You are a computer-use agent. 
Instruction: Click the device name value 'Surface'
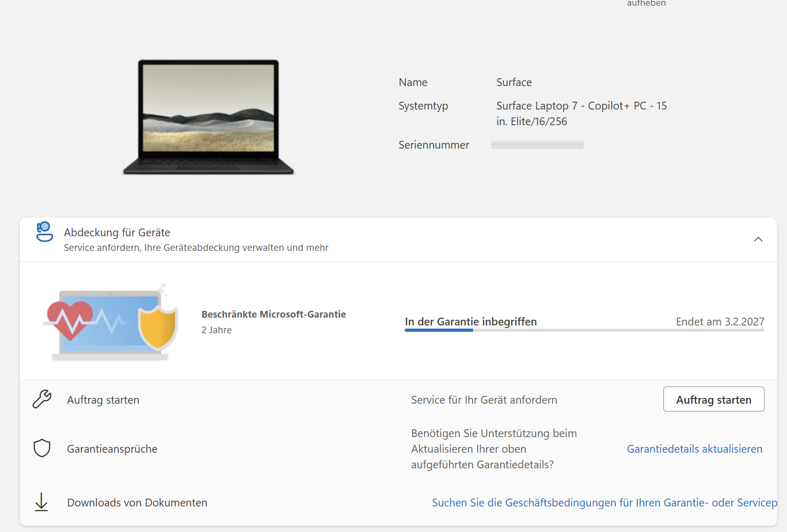514,82
